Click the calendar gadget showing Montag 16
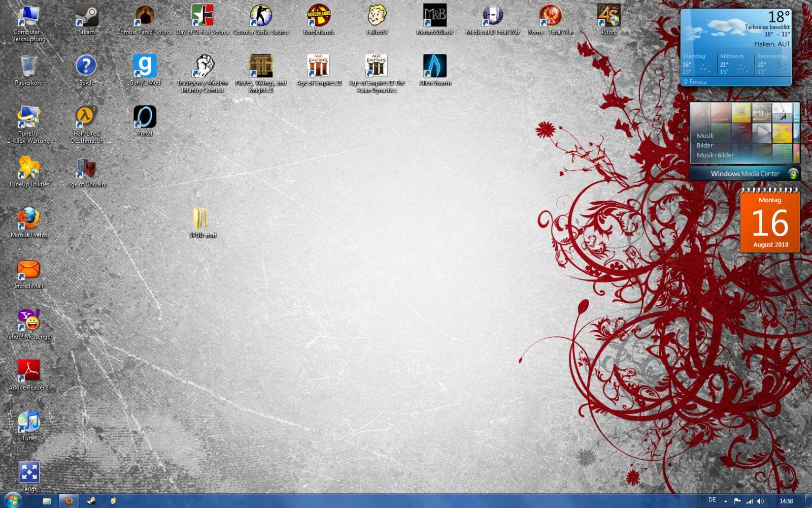Viewport: 812px width, 508px height. tap(770, 221)
